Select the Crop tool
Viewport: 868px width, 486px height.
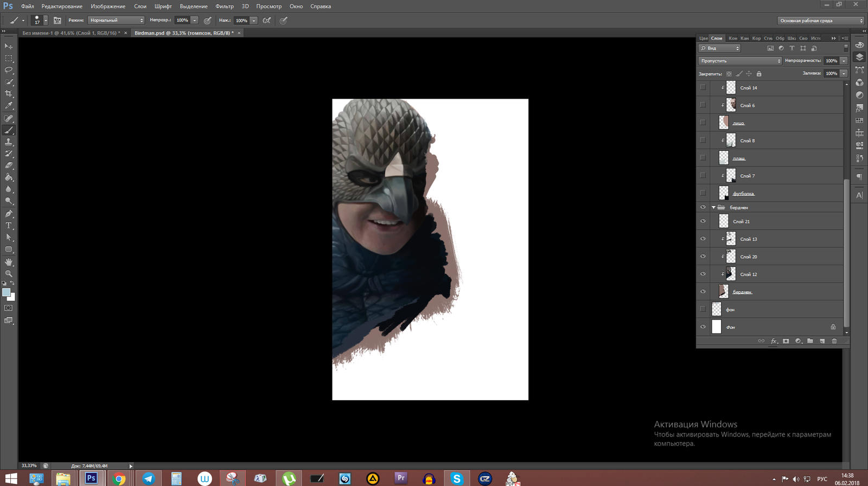[x=9, y=94]
